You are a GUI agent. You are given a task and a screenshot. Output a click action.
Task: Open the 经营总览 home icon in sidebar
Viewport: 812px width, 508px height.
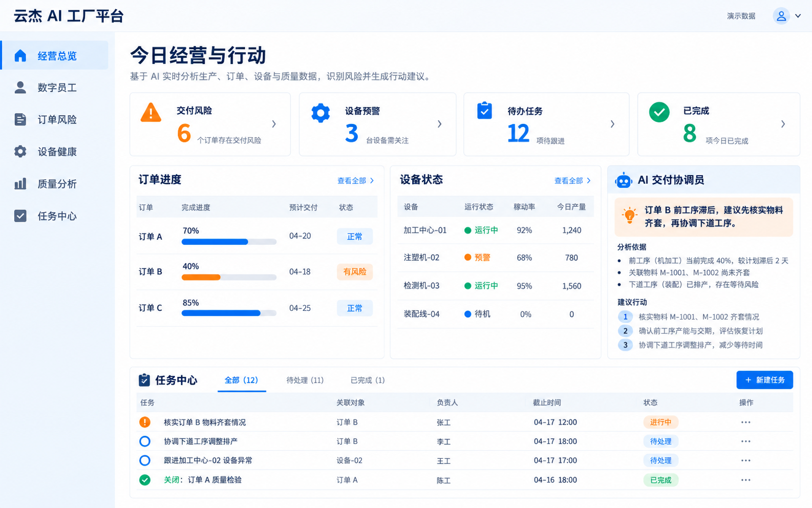pyautogui.click(x=20, y=55)
